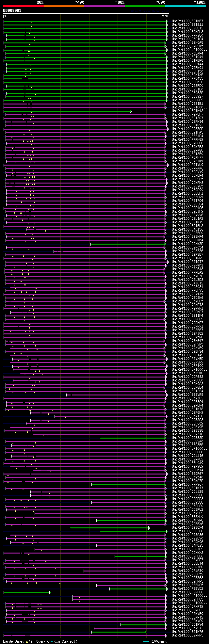This screenshot has height=644, width=209.
Task: Select the label UniRef100_A2WWK1
Action: [187, 308]
